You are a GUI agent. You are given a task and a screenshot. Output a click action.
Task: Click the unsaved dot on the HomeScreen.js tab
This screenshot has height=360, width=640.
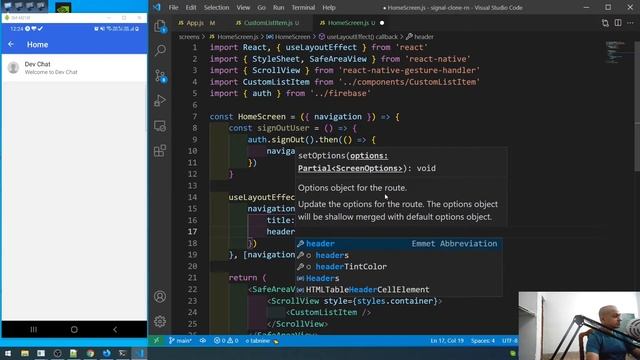click(x=382, y=23)
